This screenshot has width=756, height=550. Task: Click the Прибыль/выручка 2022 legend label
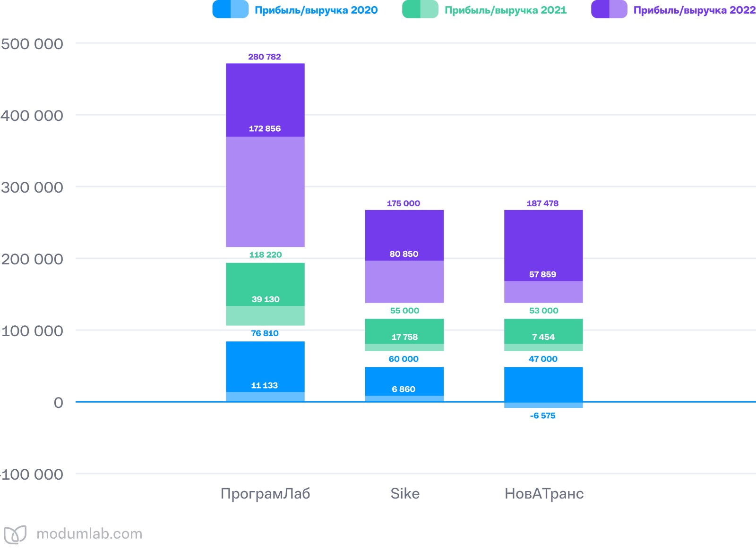[694, 10]
